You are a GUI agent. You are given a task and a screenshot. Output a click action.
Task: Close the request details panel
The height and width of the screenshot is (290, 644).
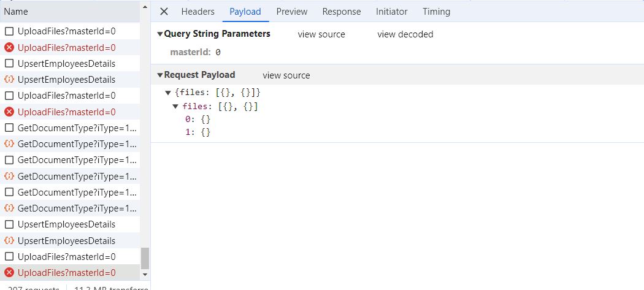pyautogui.click(x=164, y=12)
